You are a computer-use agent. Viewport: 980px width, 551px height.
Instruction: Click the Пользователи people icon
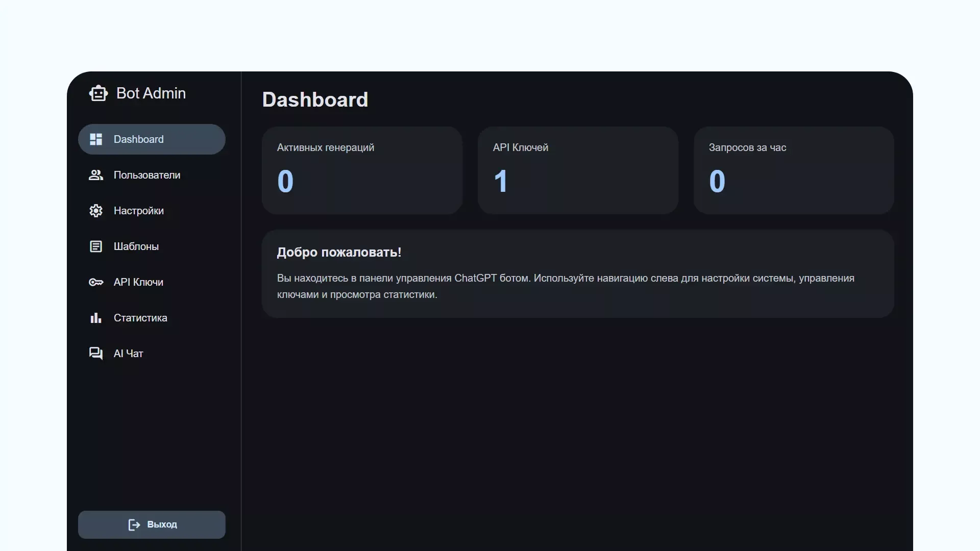click(96, 175)
